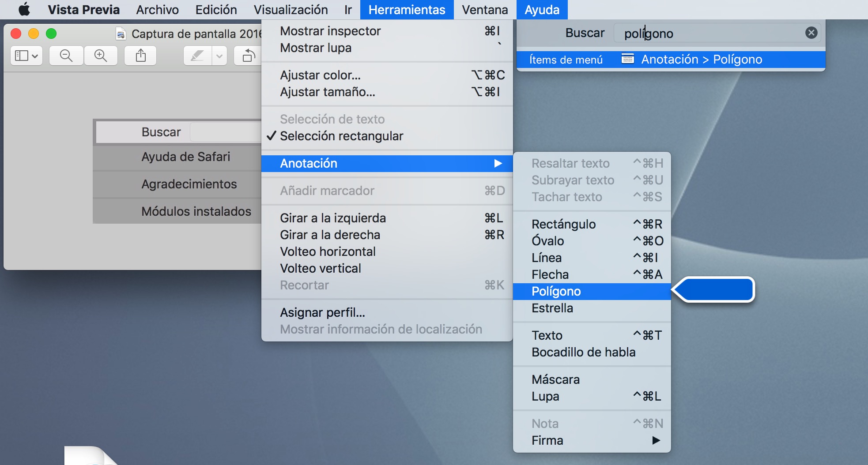Open the Ventana menu
Image resolution: width=868 pixels, height=465 pixels.
click(485, 10)
